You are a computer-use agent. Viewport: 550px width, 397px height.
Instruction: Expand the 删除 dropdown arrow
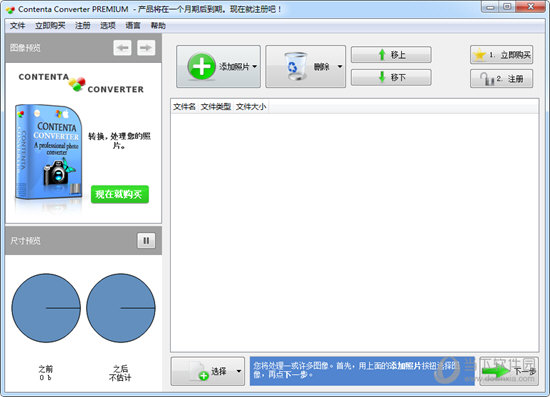(x=340, y=66)
